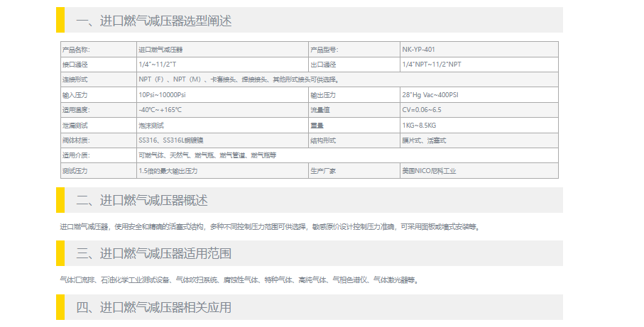
Task: Click the 膜片式、活塞式 structure type cell
Action: tap(424, 140)
